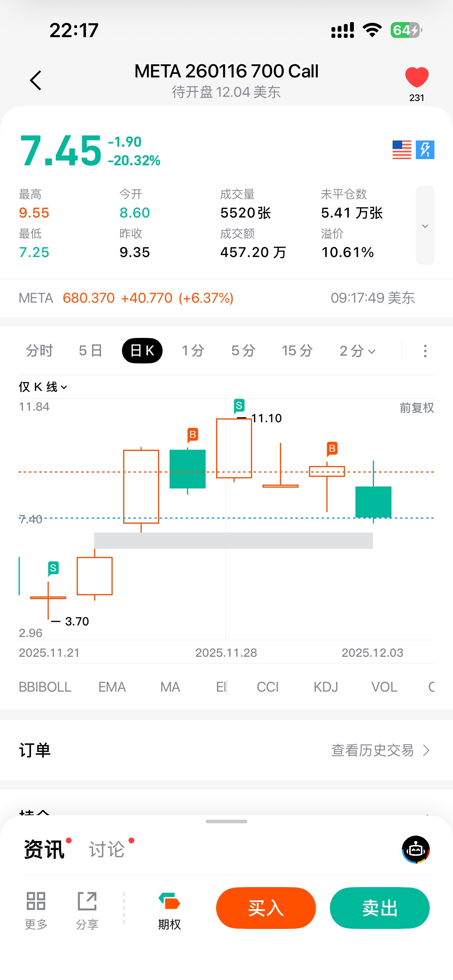Open the 2分 interval dropdown

pyautogui.click(x=357, y=351)
